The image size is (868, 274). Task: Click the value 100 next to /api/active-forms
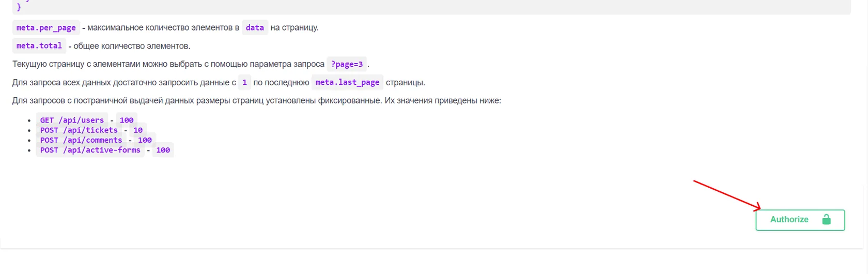click(x=163, y=150)
